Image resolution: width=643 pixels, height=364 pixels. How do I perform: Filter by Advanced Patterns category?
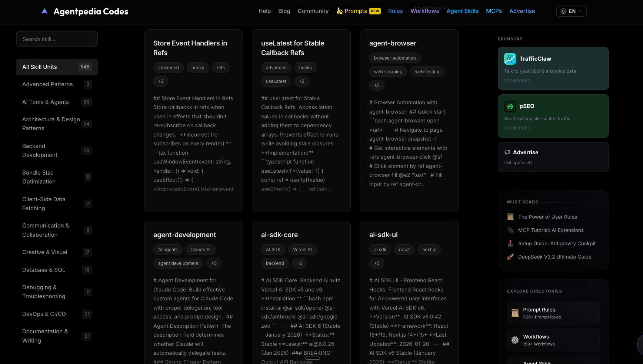pos(57,84)
